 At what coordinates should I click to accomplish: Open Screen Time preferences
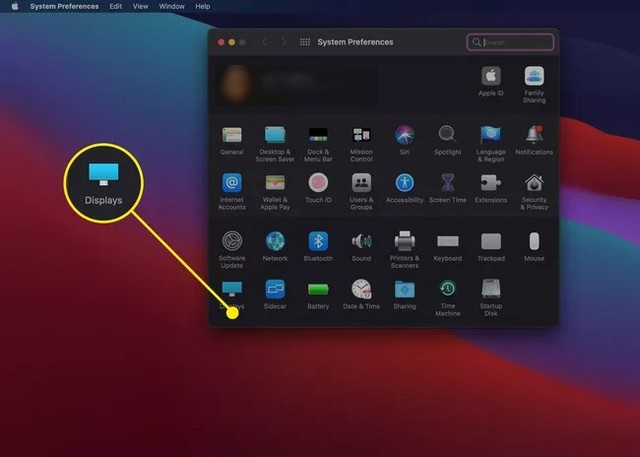448,188
